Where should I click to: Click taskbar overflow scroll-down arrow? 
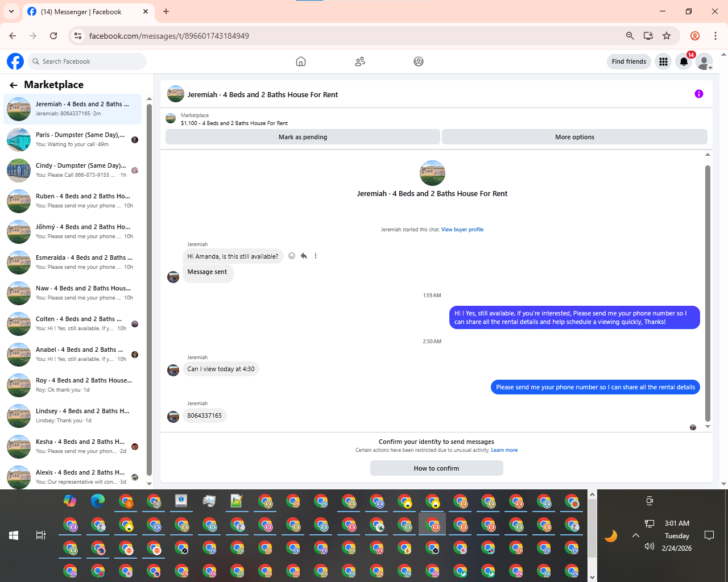coord(592,577)
